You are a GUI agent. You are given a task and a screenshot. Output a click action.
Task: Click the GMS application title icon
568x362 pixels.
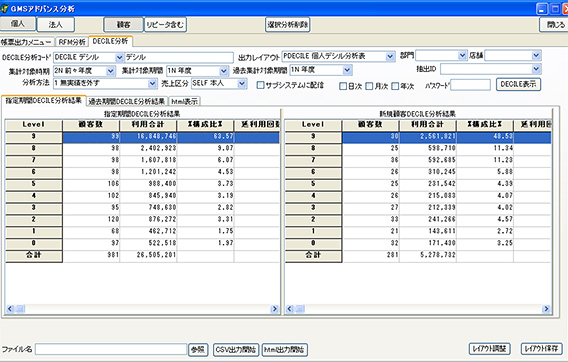tap(4, 8)
